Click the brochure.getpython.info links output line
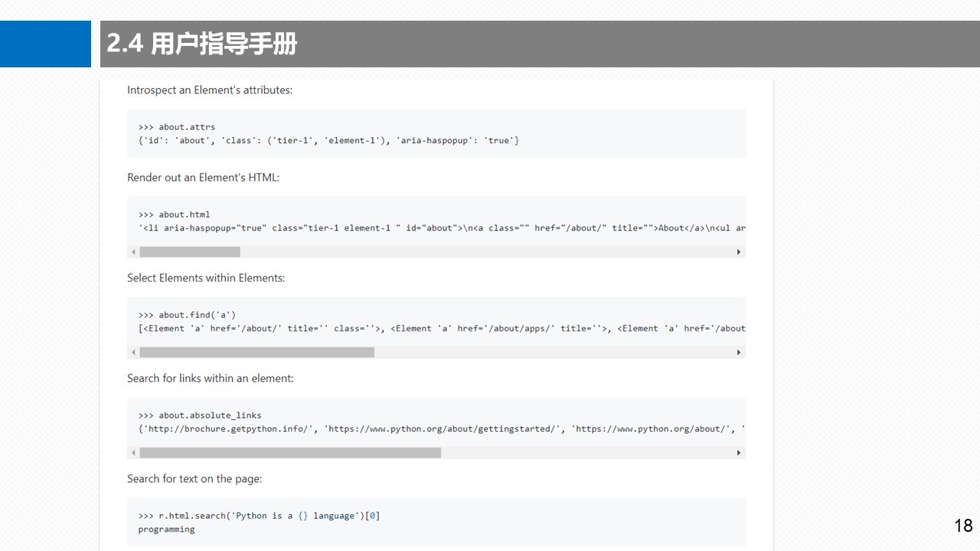Image resolution: width=980 pixels, height=551 pixels. coord(442,429)
